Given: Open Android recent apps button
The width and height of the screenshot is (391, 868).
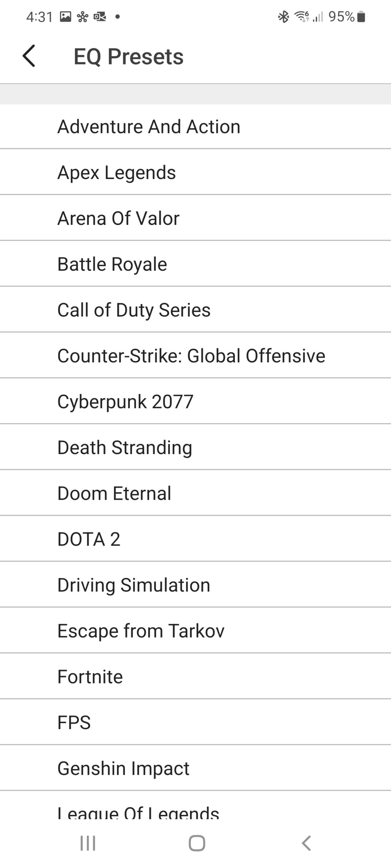Looking at the screenshot, I should 88,843.
